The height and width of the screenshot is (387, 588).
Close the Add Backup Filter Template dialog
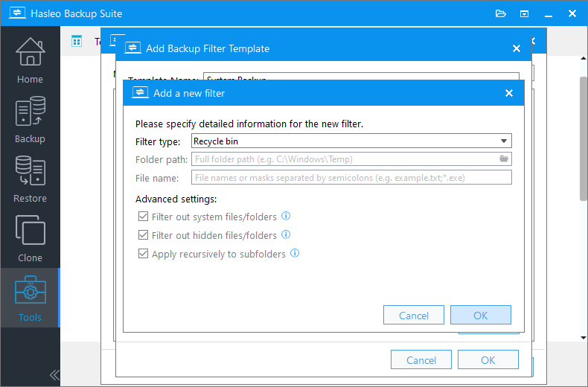pyautogui.click(x=517, y=48)
